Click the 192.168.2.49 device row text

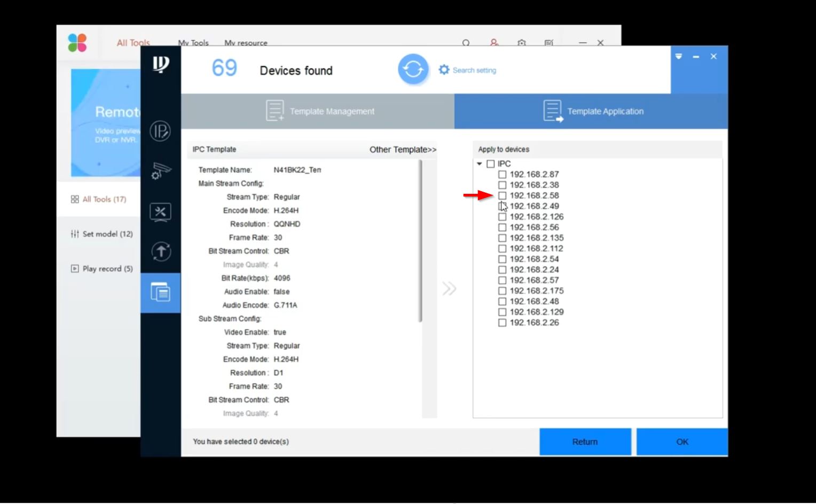tap(534, 206)
